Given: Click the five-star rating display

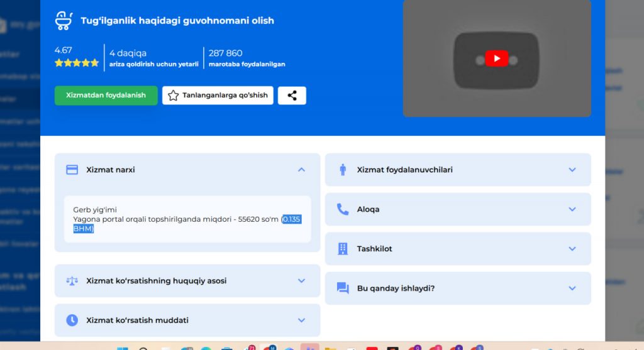Looking at the screenshot, I should click(77, 63).
